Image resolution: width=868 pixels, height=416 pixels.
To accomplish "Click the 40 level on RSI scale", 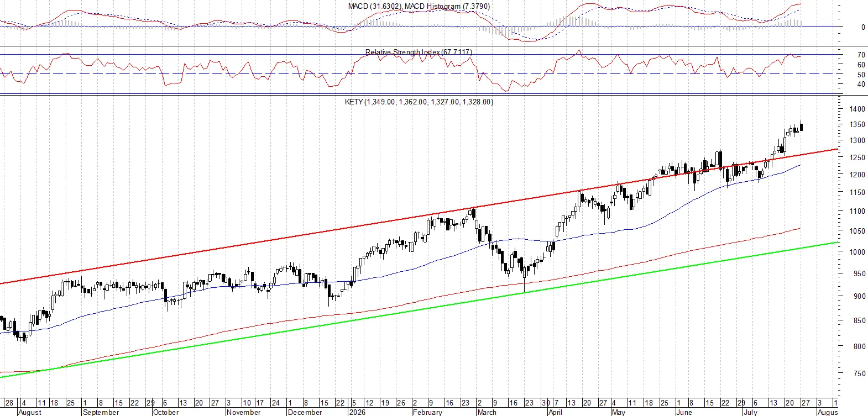I will coord(861,85).
